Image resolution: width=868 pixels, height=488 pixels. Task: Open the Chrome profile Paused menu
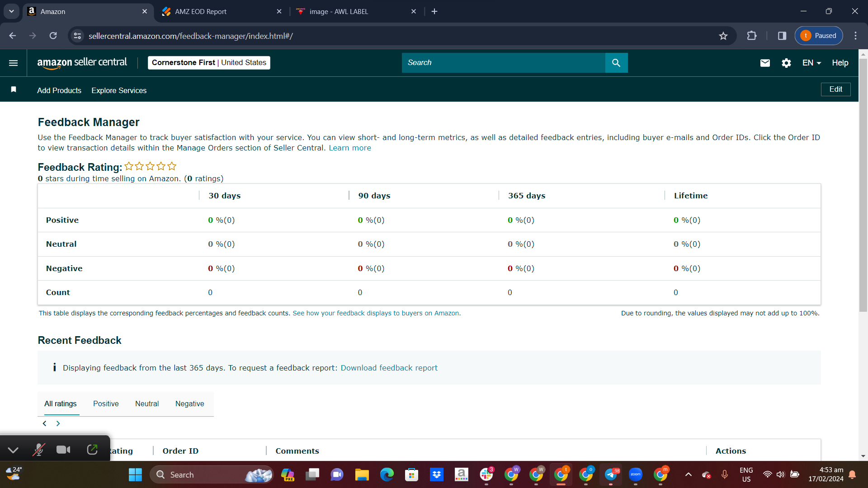point(819,36)
